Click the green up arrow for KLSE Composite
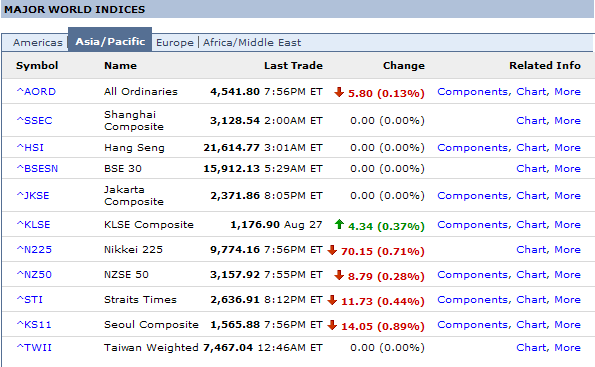 339,224
